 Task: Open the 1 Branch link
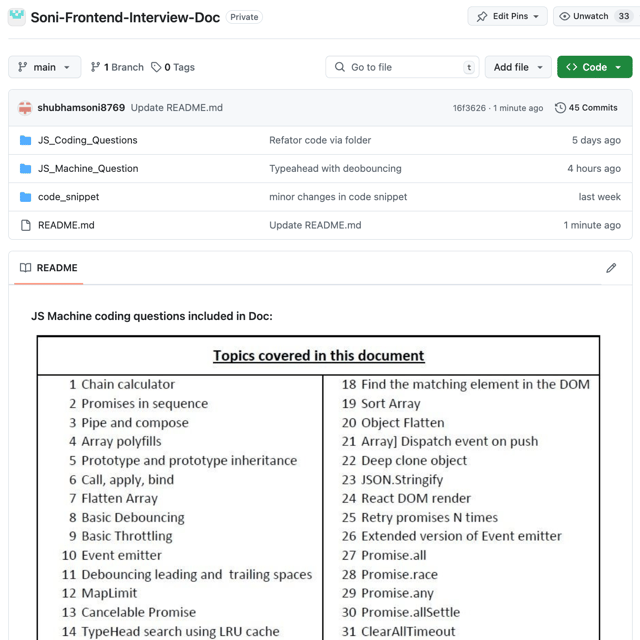point(117,67)
